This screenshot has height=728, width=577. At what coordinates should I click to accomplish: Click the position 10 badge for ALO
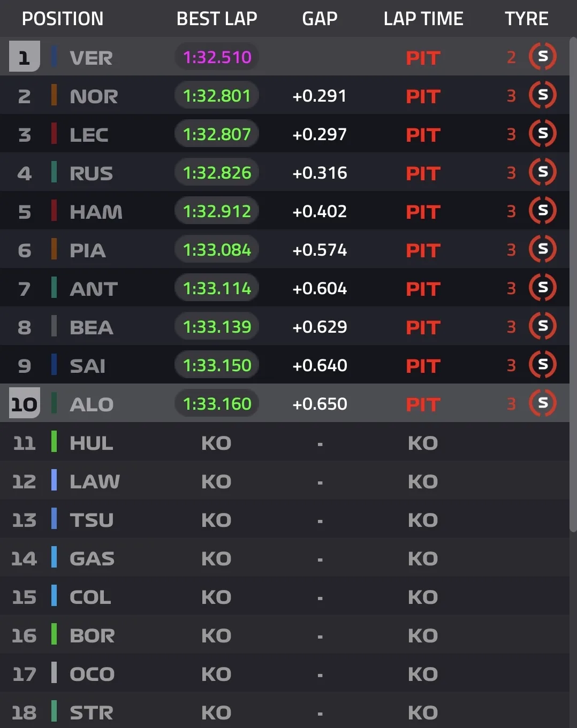click(x=25, y=404)
